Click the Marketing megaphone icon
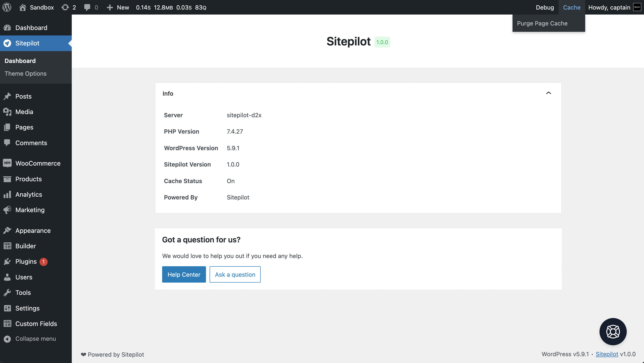The height and width of the screenshot is (363, 644). pyautogui.click(x=7, y=210)
